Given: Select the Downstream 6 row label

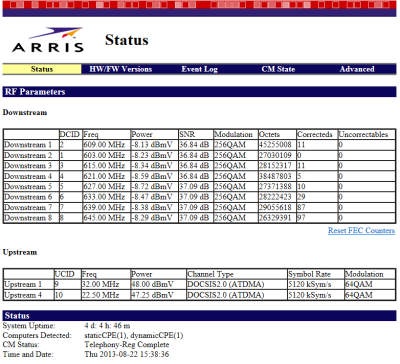Looking at the screenshot, I should tap(28, 197).
